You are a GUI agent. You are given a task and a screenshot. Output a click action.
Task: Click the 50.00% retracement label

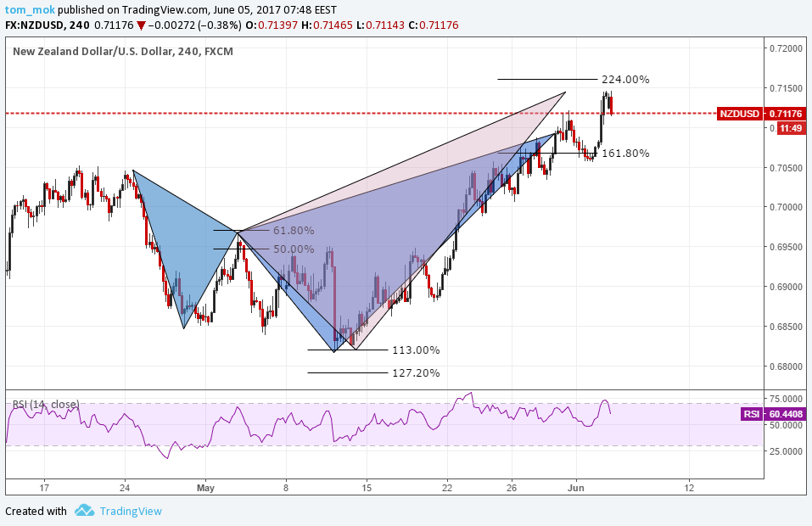click(294, 249)
